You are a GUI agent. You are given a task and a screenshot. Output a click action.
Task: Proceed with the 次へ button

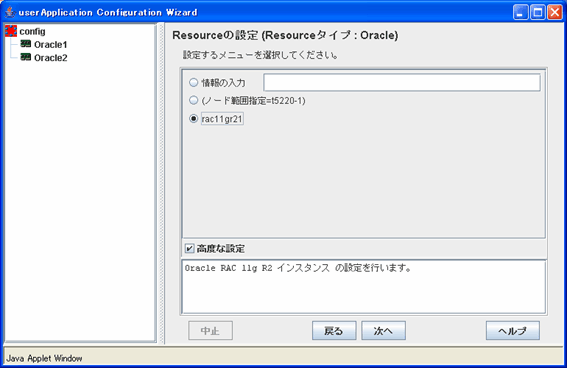(x=383, y=330)
